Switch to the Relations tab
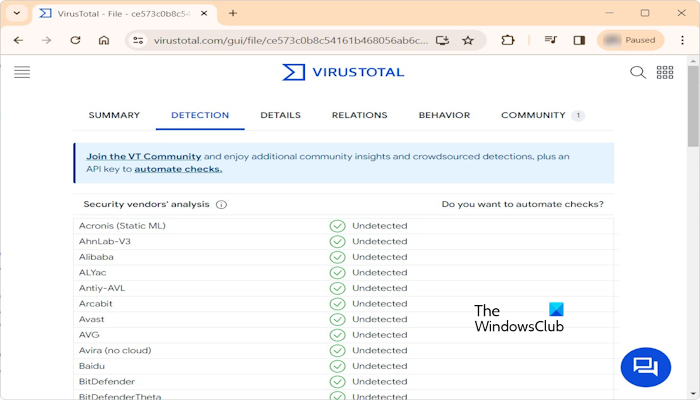 [x=359, y=115]
